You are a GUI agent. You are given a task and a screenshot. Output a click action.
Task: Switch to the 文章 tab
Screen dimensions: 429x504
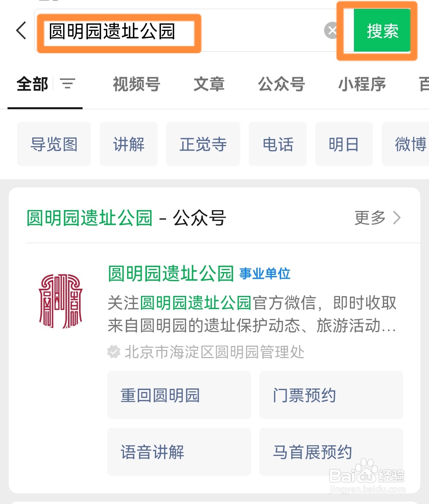(209, 84)
